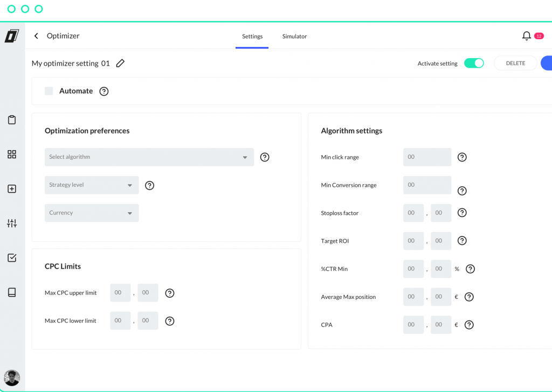
Task: Show help for Automate
Action: [x=104, y=92]
